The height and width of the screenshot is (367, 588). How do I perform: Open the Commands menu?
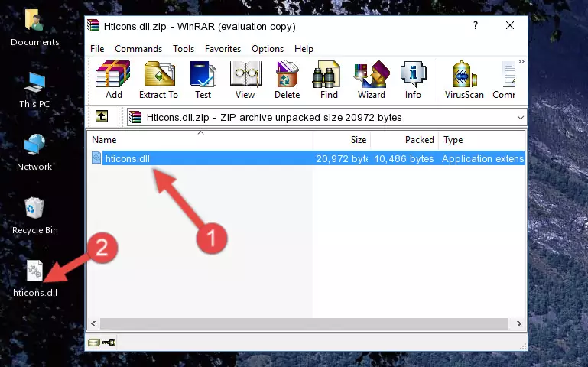138,49
